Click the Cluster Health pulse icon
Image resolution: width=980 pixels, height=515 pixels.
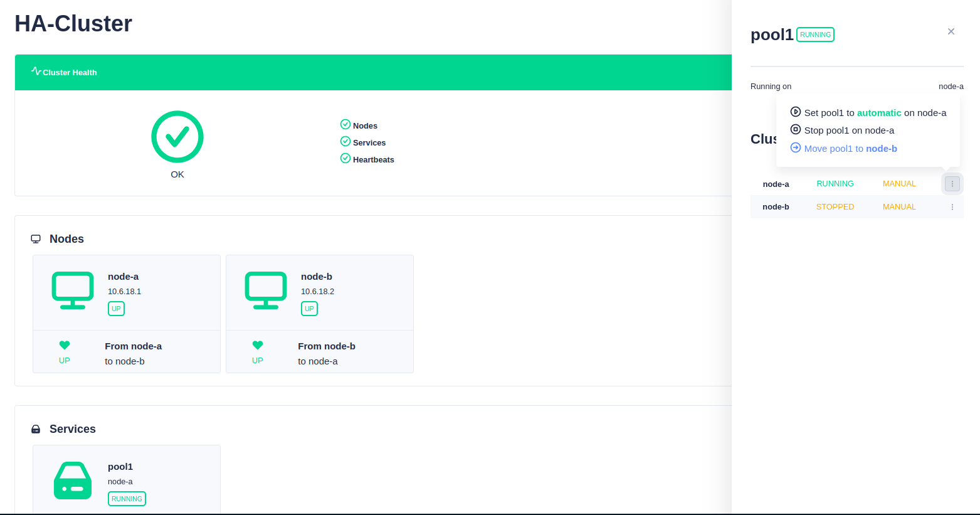tap(36, 72)
